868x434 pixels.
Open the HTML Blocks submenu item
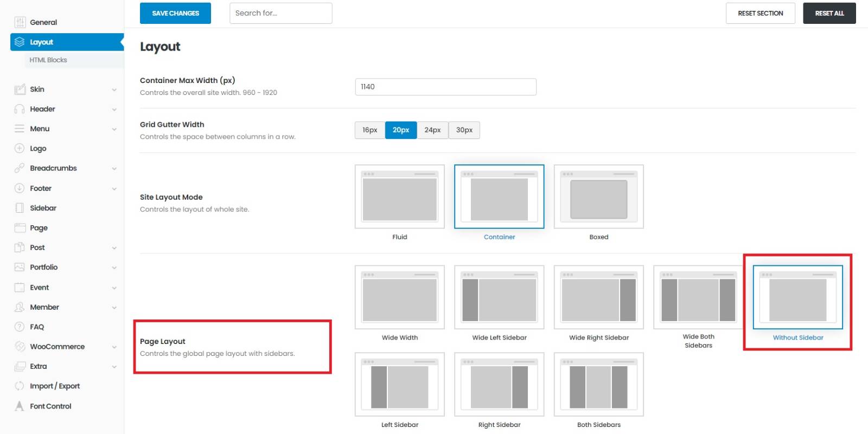tap(48, 60)
